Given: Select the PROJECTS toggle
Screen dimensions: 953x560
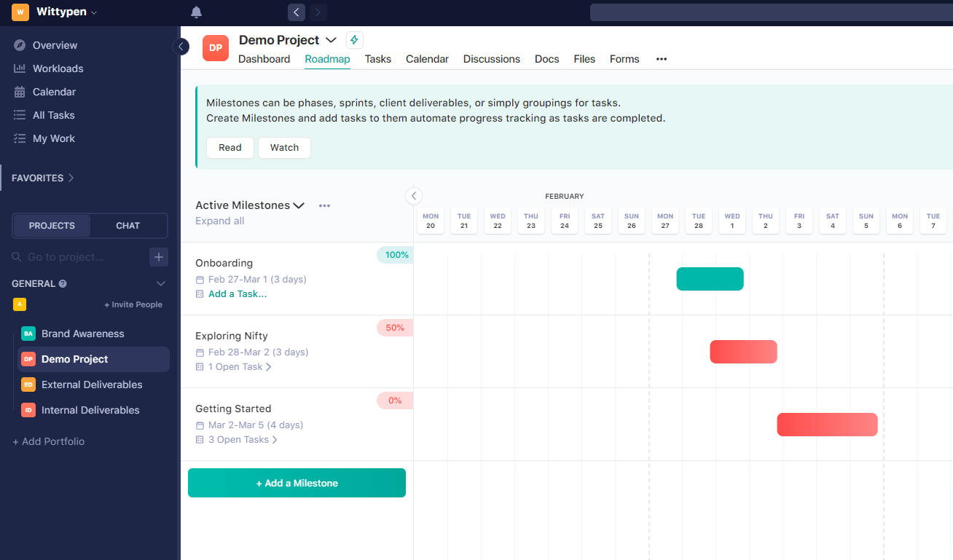Looking at the screenshot, I should [x=52, y=226].
